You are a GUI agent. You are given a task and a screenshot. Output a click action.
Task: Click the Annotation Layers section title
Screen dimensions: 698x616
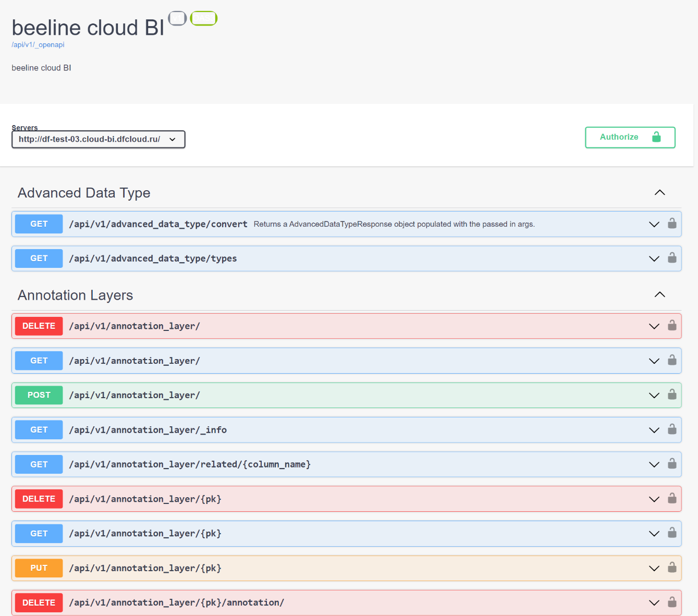click(76, 295)
